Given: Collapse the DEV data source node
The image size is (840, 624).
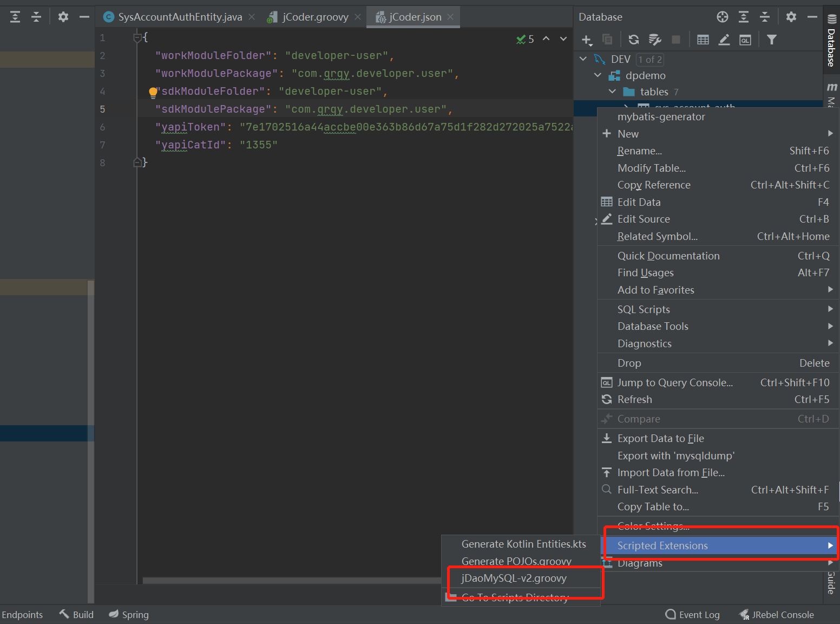Looking at the screenshot, I should (583, 58).
